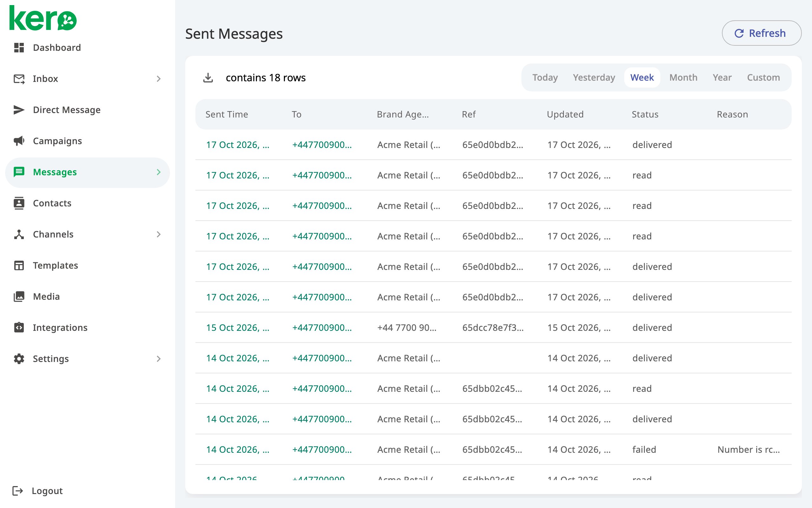Expand the Inbox submenu chevron
The height and width of the screenshot is (508, 812).
159,79
